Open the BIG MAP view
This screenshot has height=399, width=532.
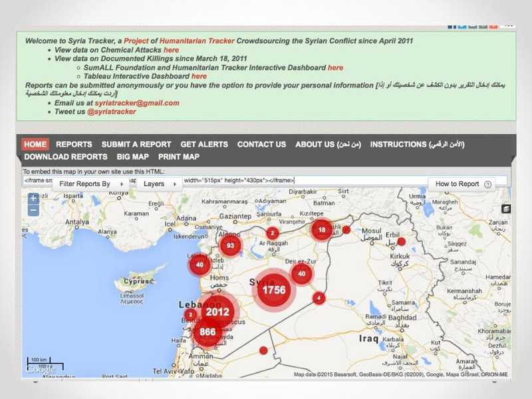[132, 157]
